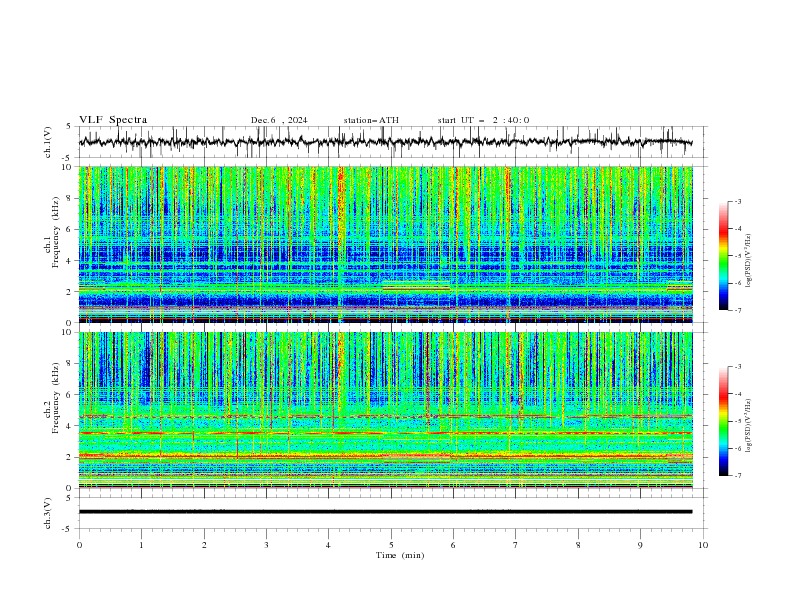Click the "ch.3(V)" waveform axis label
792x612 pixels.
click(48, 513)
